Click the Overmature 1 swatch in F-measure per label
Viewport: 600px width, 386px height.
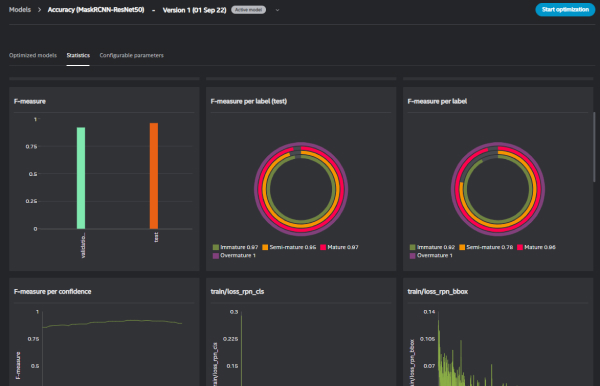click(412, 256)
